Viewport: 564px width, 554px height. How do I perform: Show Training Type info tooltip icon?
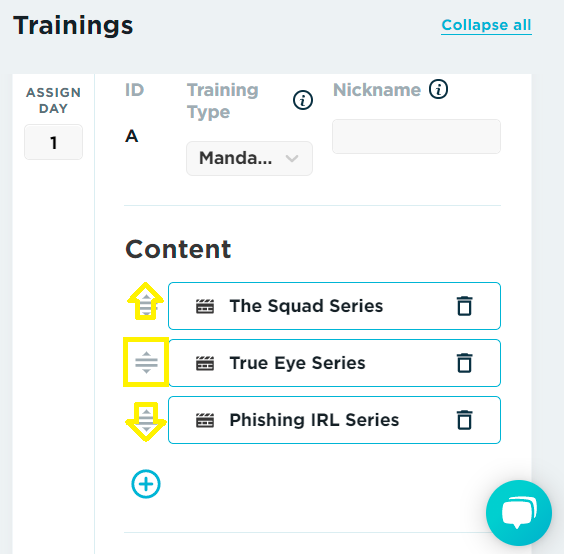point(303,100)
